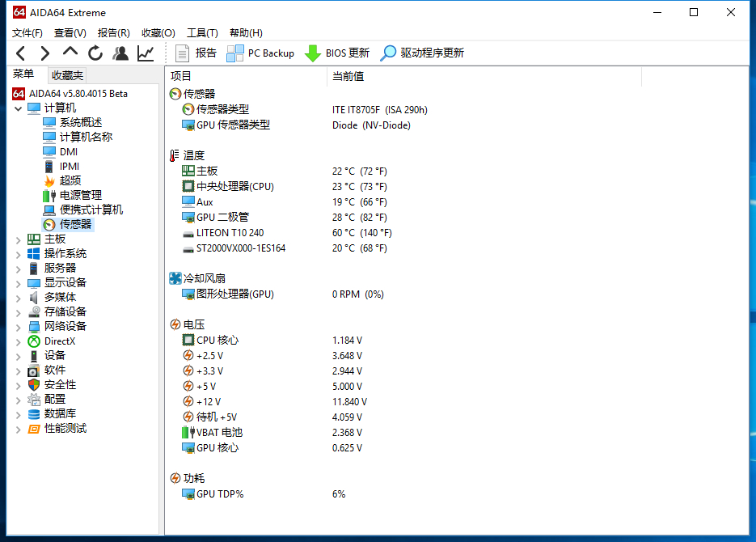Screen dimensions: 756x542
Task: Expand the 网络设备 tree node
Action: click(x=18, y=327)
